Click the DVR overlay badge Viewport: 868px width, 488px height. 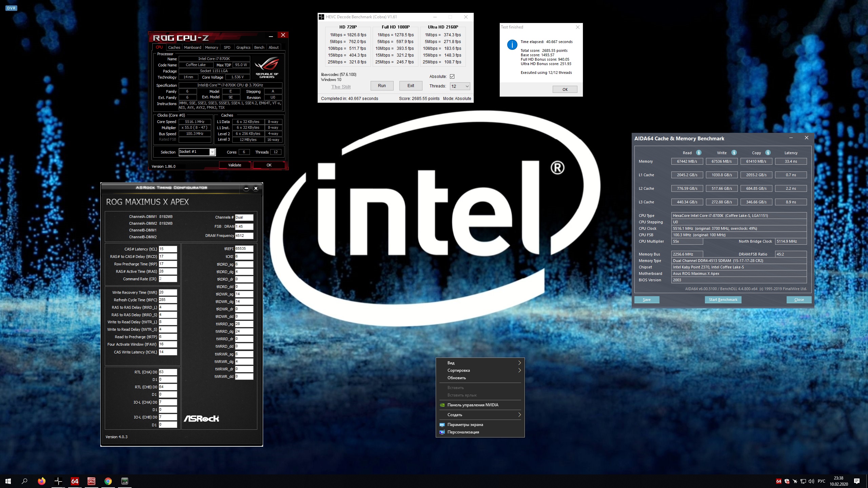pos(11,8)
